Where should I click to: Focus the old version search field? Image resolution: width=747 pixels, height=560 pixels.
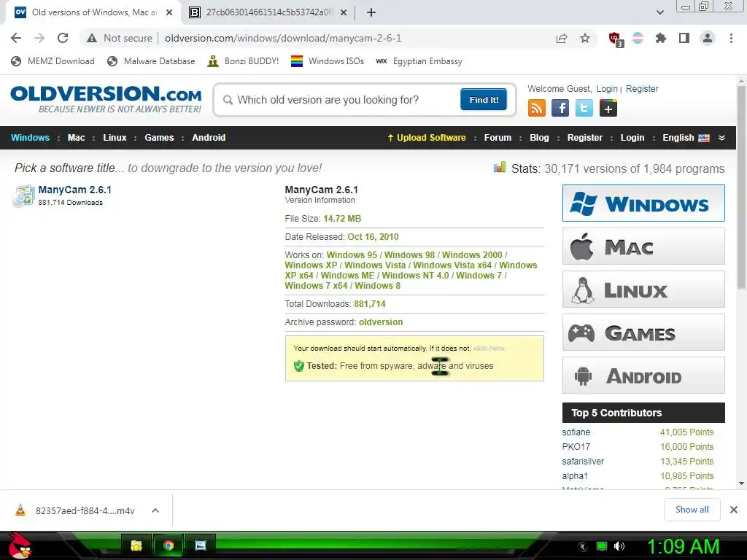(338, 99)
